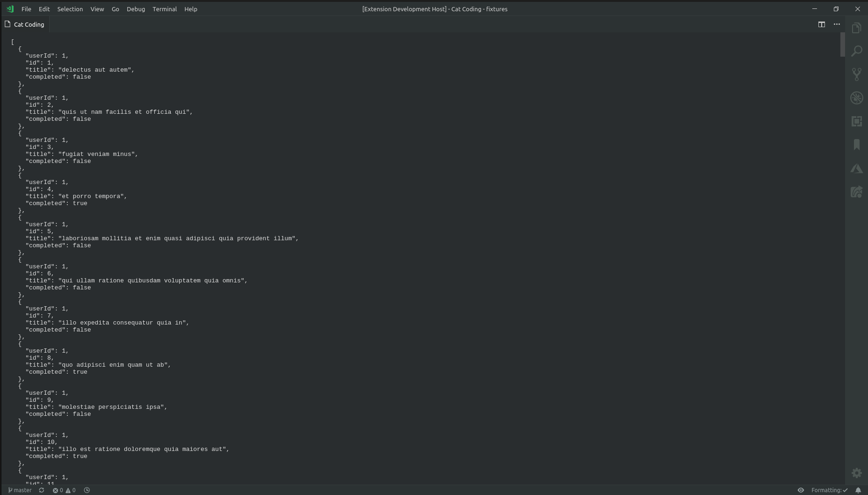Image resolution: width=868 pixels, height=495 pixels.
Task: Open the Source Control view
Action: tap(857, 74)
